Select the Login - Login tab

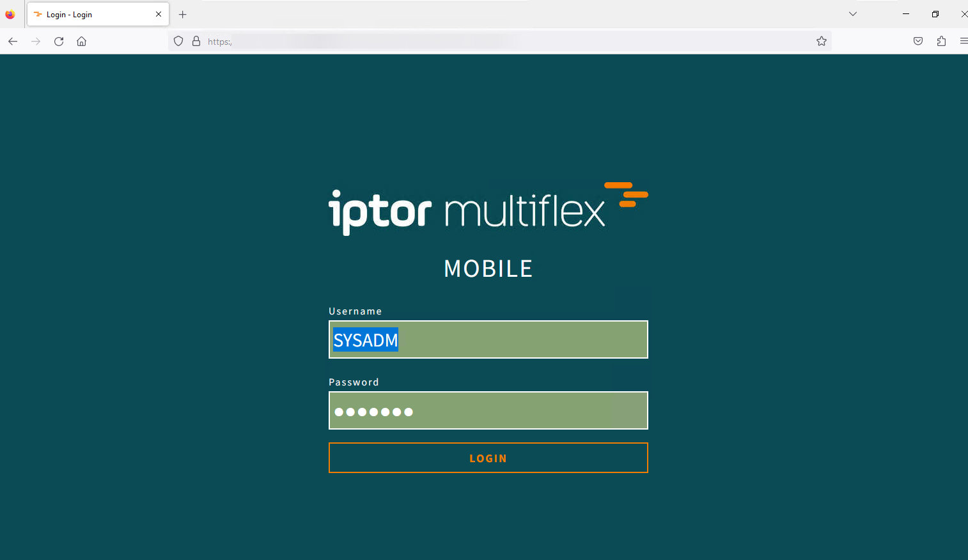(x=90, y=14)
